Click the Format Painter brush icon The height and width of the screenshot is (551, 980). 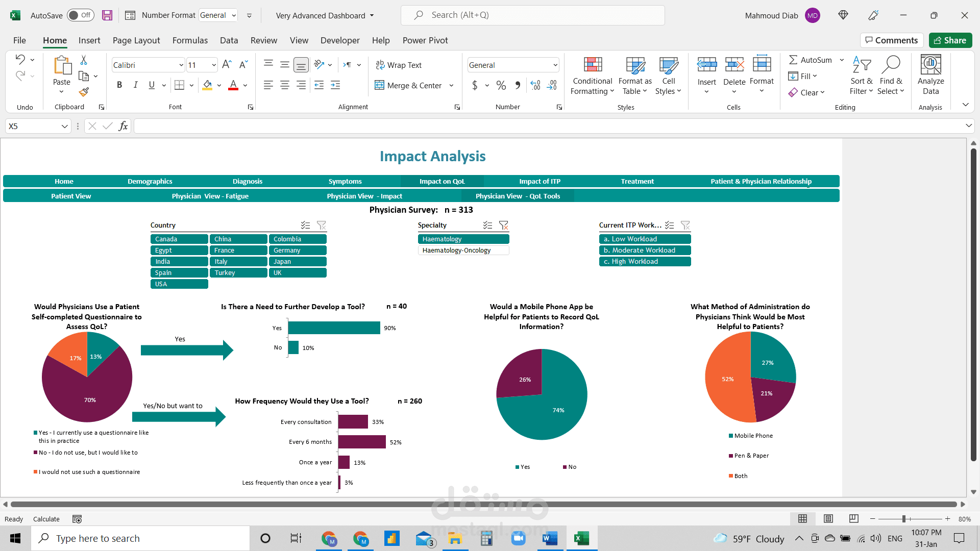point(84,92)
